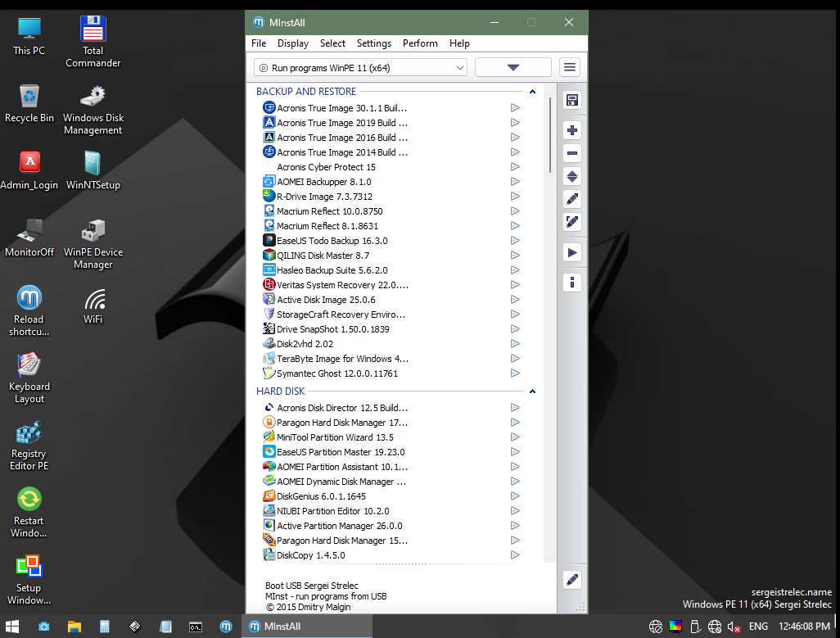This screenshot has height=638, width=840.
Task: Open the info icon in the sidebar
Action: (x=572, y=283)
